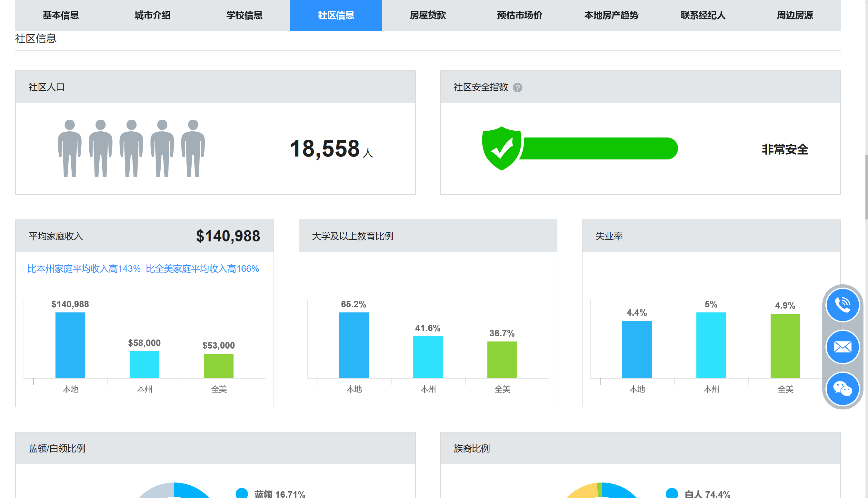The width and height of the screenshot is (868, 498).
Task: Switch to the 联系经纪人 tab
Action: click(703, 15)
